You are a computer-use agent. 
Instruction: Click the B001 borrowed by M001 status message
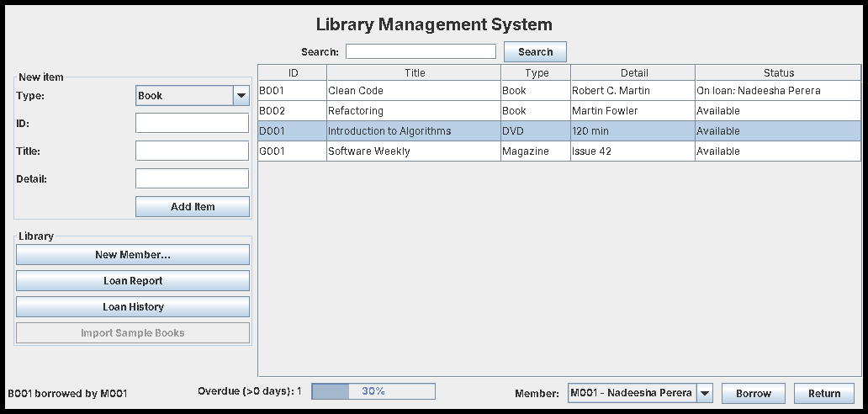point(67,394)
